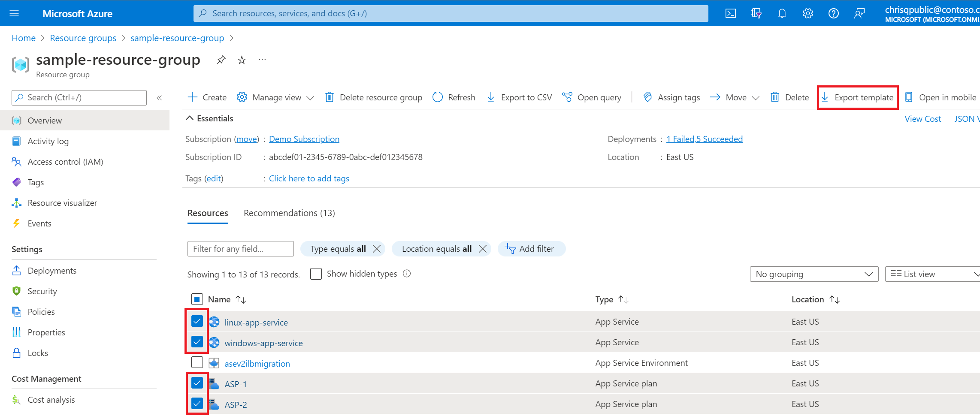Open the No grouping dropdown
The width and height of the screenshot is (980, 416).
point(814,274)
